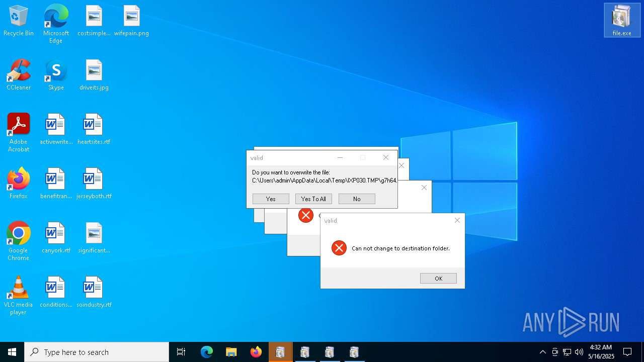Select the jerseyboth.rtf document icon
644x362 pixels.
click(x=94, y=184)
